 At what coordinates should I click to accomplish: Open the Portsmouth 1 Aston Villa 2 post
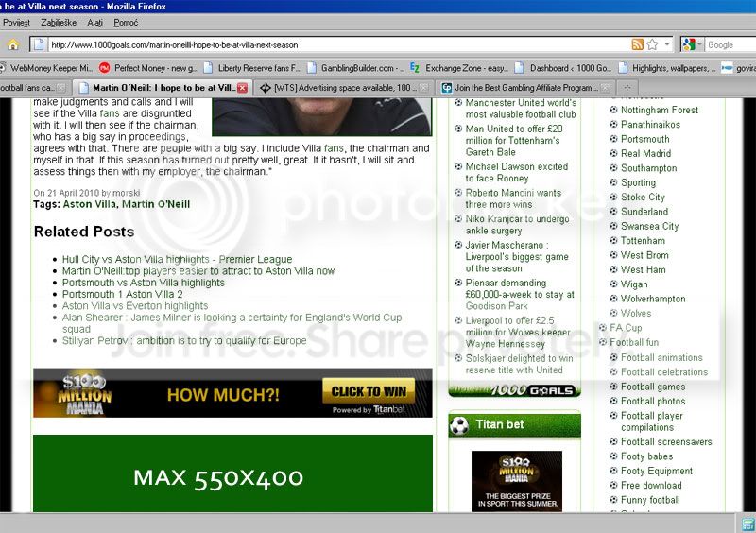123,294
